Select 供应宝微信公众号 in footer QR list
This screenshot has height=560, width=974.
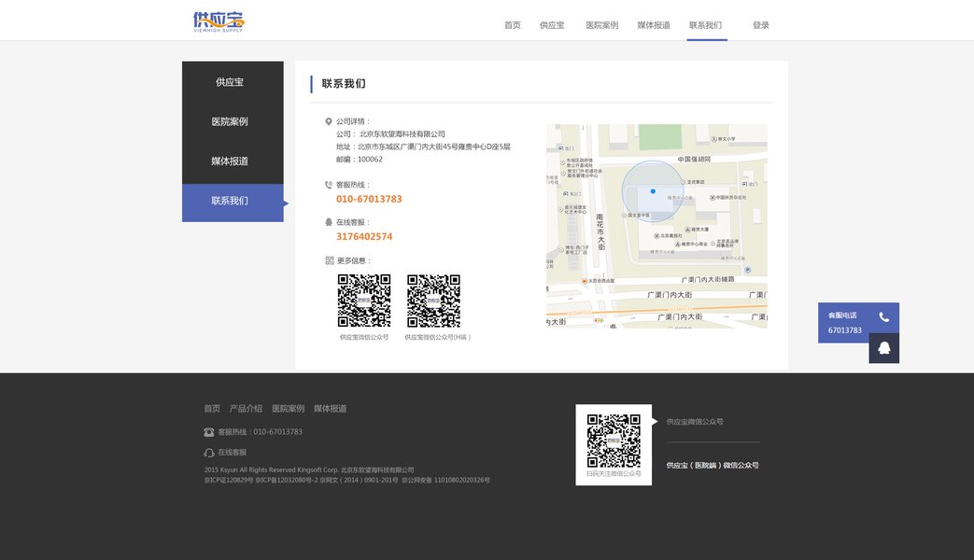point(695,422)
